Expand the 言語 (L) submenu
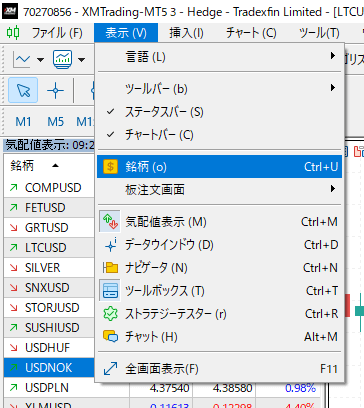The width and height of the screenshot is (364, 408). tap(220, 57)
